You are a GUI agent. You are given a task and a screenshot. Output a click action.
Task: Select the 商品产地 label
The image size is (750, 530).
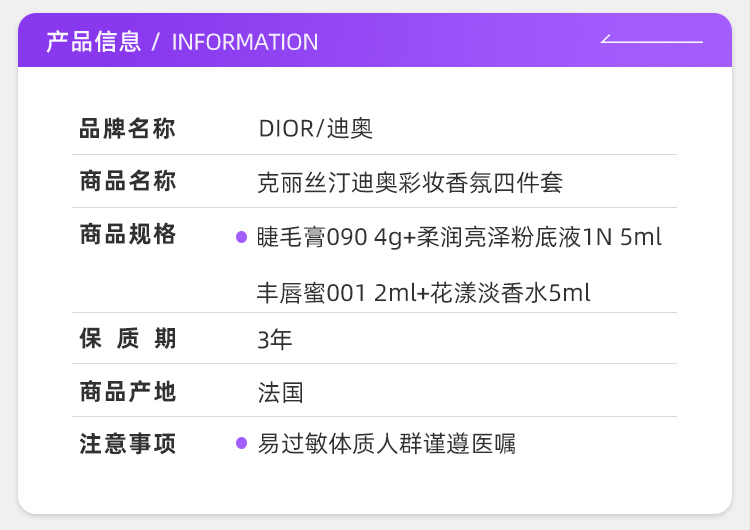pos(127,392)
